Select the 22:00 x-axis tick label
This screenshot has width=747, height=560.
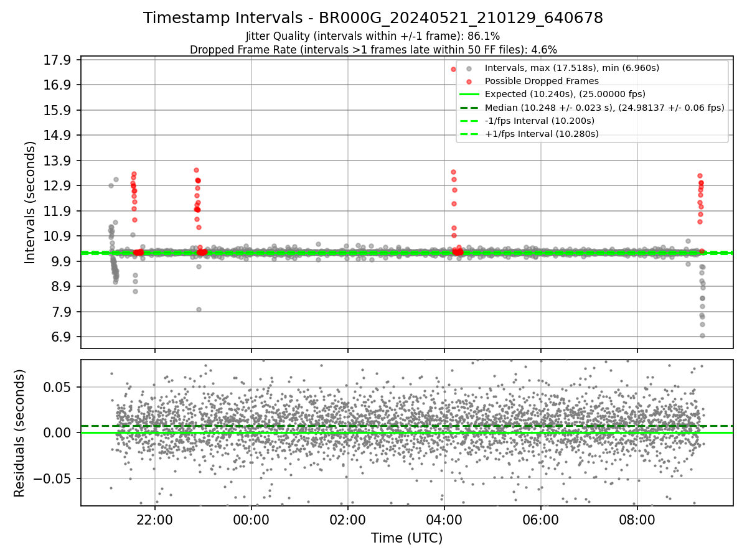155,521
